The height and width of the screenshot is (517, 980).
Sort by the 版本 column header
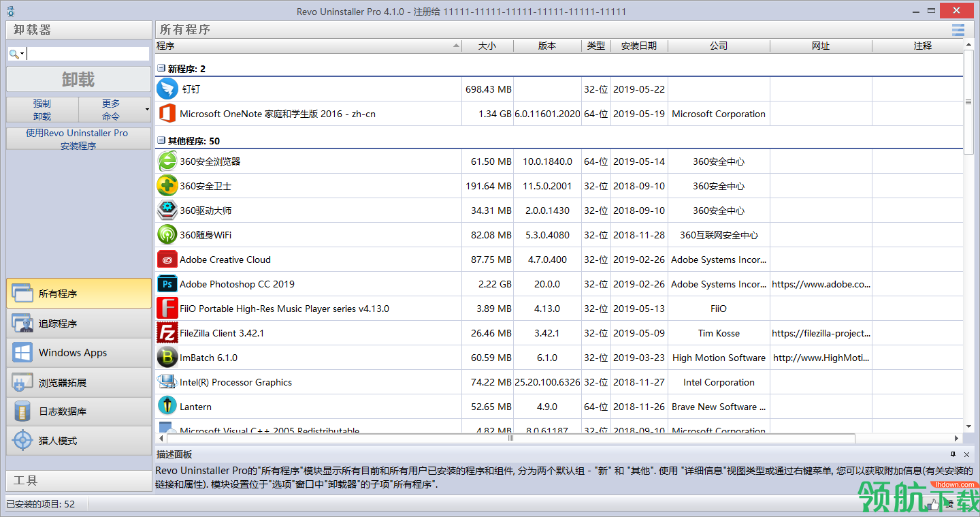point(547,46)
